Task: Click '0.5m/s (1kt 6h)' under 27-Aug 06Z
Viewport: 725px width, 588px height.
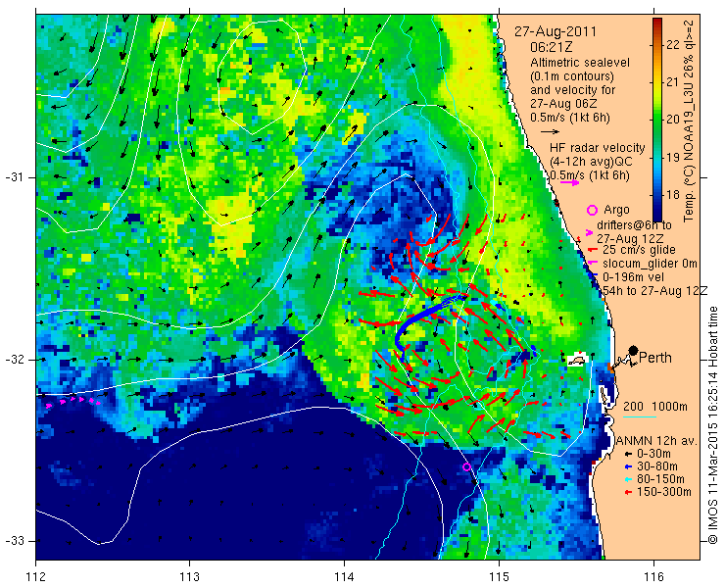Action: 570,118
